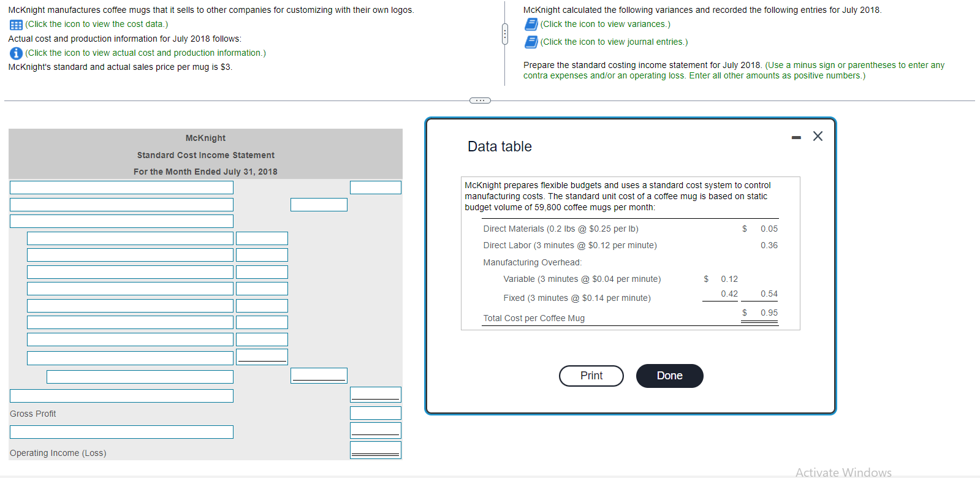
Task: Open the variances book icon
Action: pyautogui.click(x=531, y=24)
